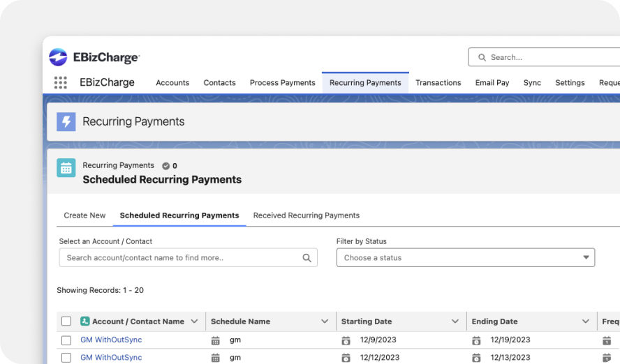Click ending date icon beside 12/13/2023
The image size is (620, 364).
[x=476, y=358]
